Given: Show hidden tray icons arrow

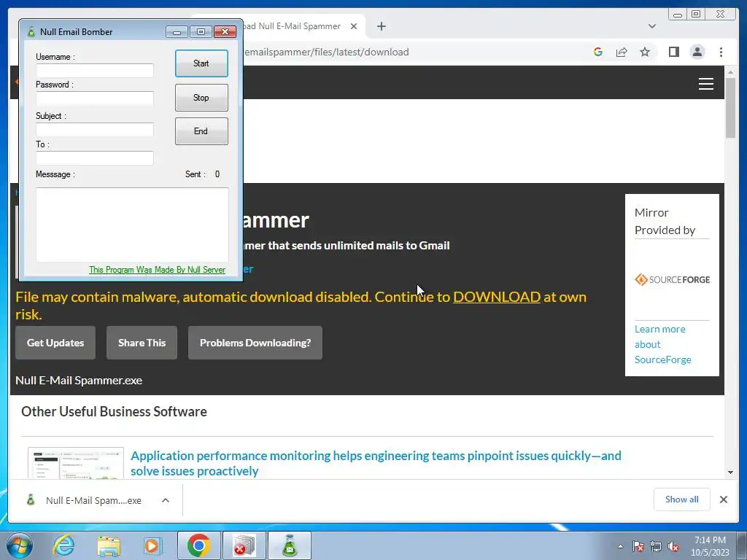Looking at the screenshot, I should pos(620,546).
